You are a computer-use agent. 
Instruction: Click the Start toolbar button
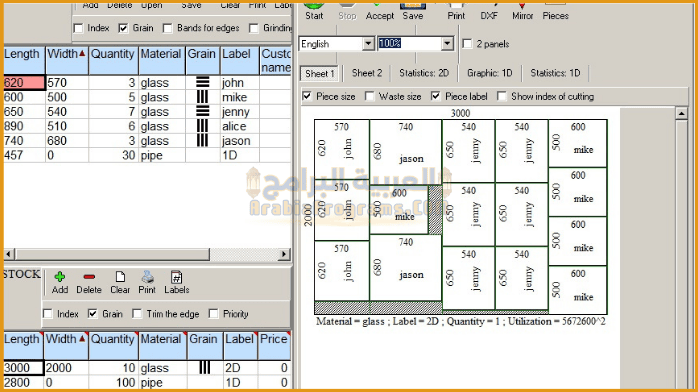(x=314, y=11)
